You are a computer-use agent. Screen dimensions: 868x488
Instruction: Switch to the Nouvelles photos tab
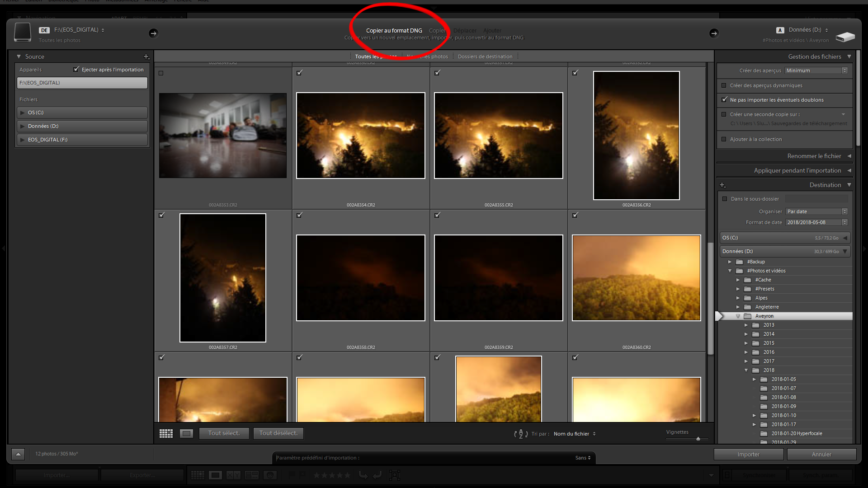(427, 56)
